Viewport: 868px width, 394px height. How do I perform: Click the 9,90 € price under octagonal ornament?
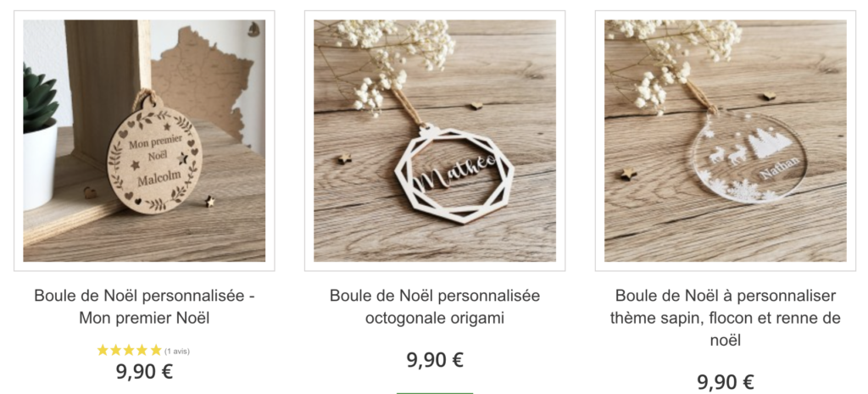[435, 360]
